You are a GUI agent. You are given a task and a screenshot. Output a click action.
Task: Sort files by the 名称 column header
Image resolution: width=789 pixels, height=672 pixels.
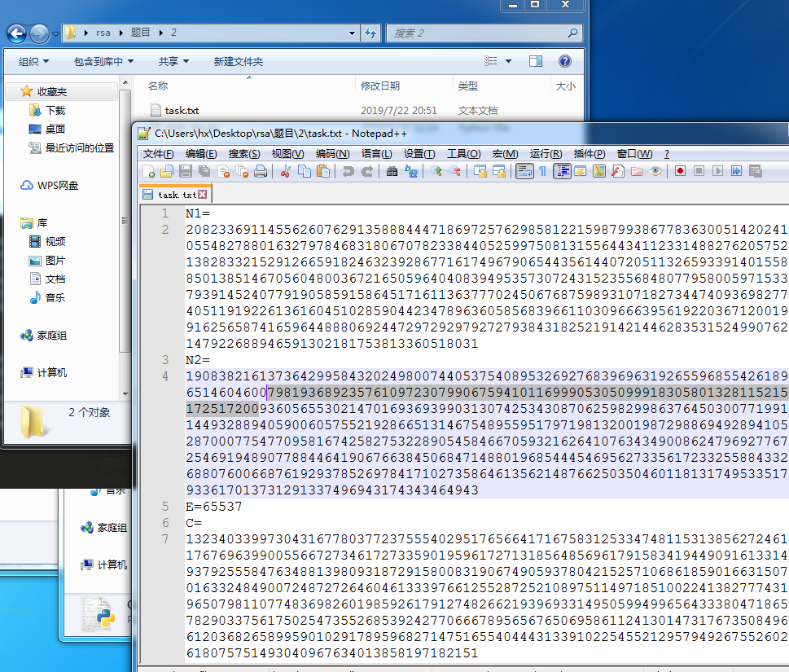[x=158, y=86]
